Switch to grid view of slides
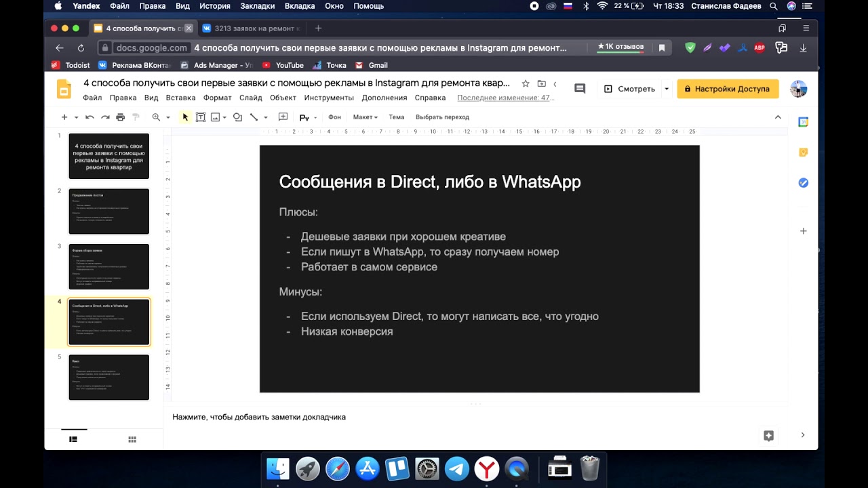868x488 pixels. coord(132,439)
